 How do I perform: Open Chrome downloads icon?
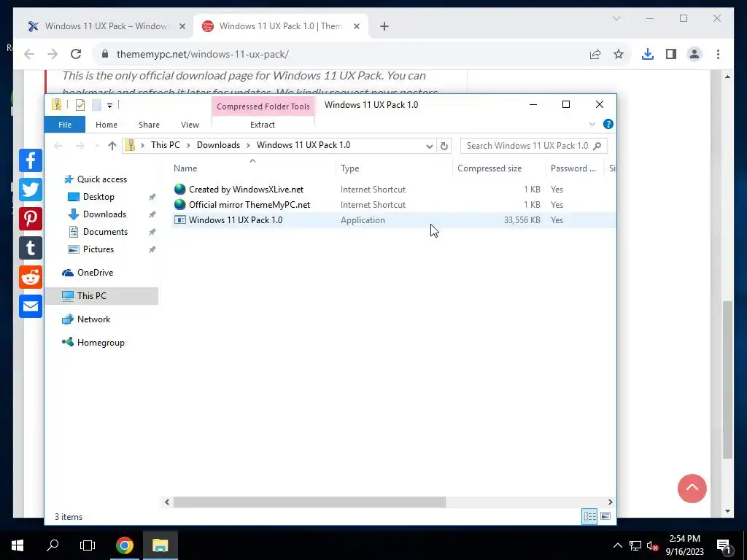coord(648,54)
